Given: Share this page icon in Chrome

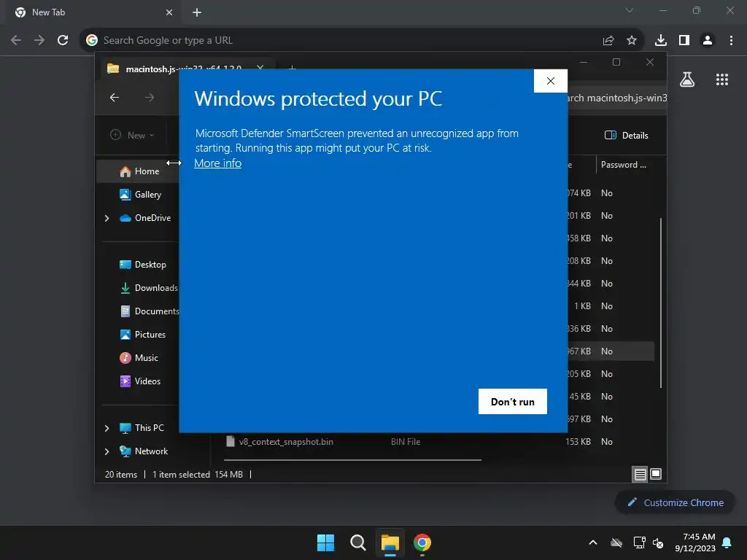Looking at the screenshot, I should [608, 41].
